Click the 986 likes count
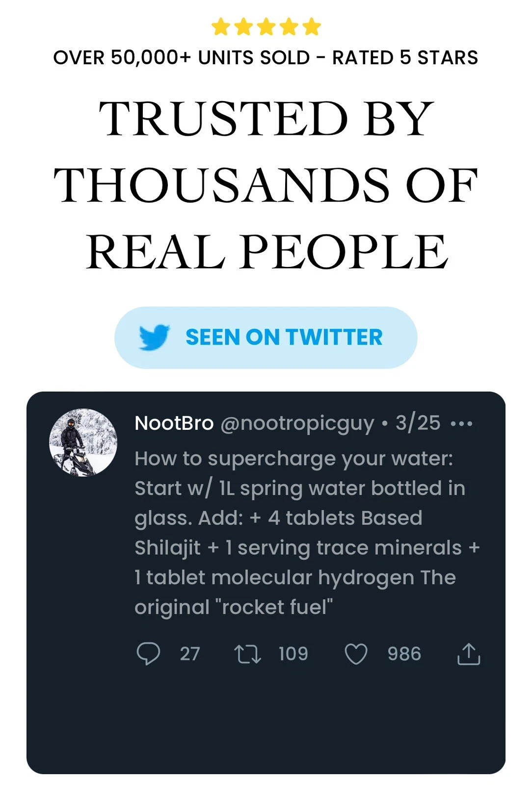The width and height of the screenshot is (532, 785). (x=404, y=654)
